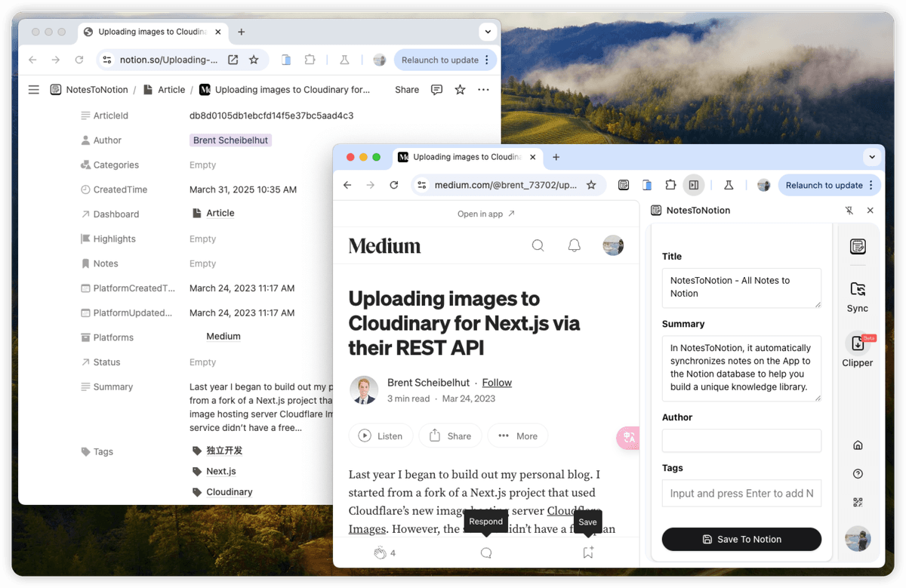
Task: Open the Clipper tool in sidebar
Action: pyautogui.click(x=857, y=344)
